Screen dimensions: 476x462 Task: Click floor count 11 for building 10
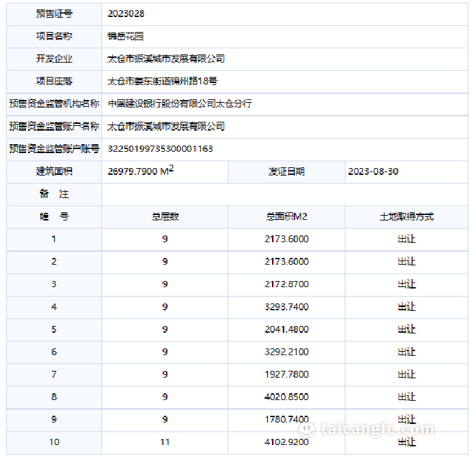tap(165, 442)
